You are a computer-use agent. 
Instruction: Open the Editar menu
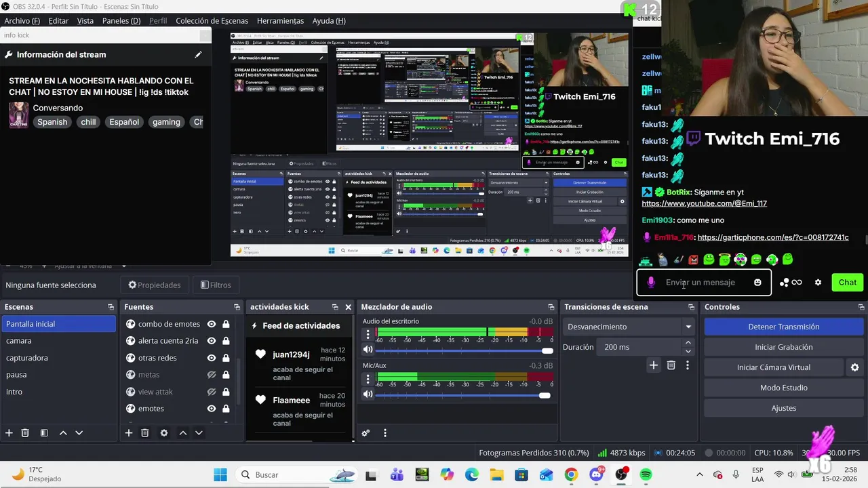coord(58,20)
